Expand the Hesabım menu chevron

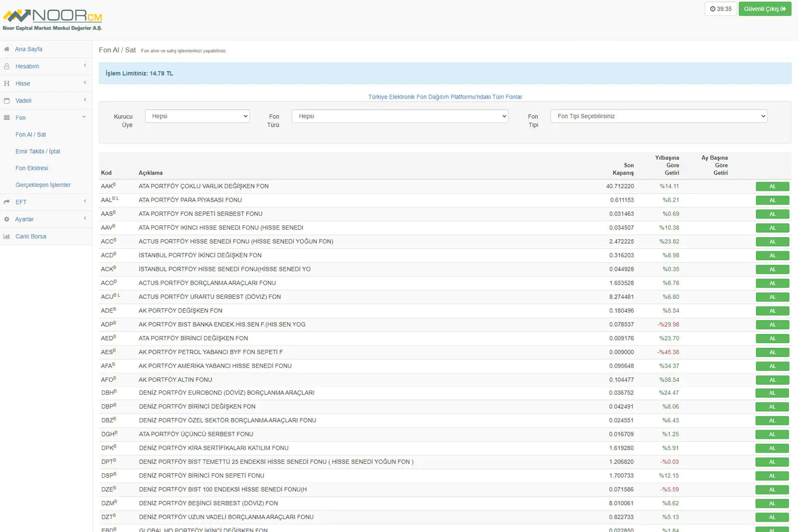click(85, 66)
